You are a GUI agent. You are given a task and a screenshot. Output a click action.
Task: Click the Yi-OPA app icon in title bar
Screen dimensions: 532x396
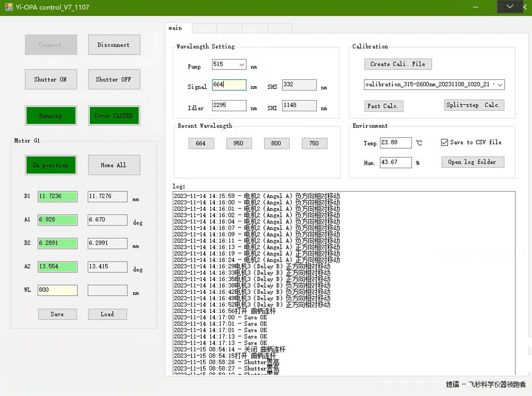8,7
